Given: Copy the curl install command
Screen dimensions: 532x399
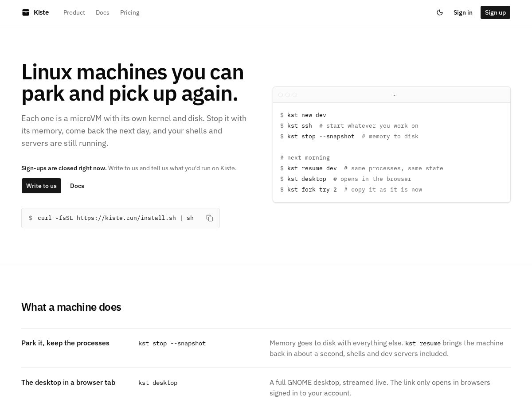Looking at the screenshot, I should coord(210,218).
